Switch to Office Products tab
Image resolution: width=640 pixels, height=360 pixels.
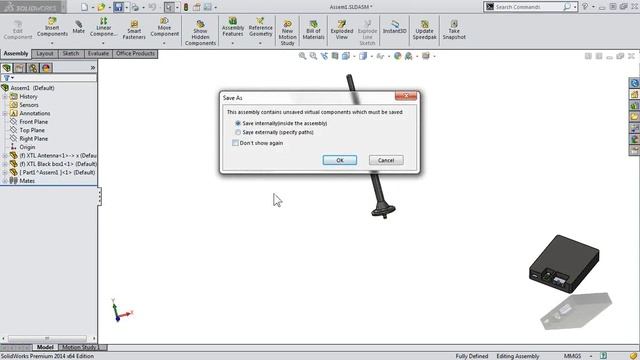(x=135, y=53)
